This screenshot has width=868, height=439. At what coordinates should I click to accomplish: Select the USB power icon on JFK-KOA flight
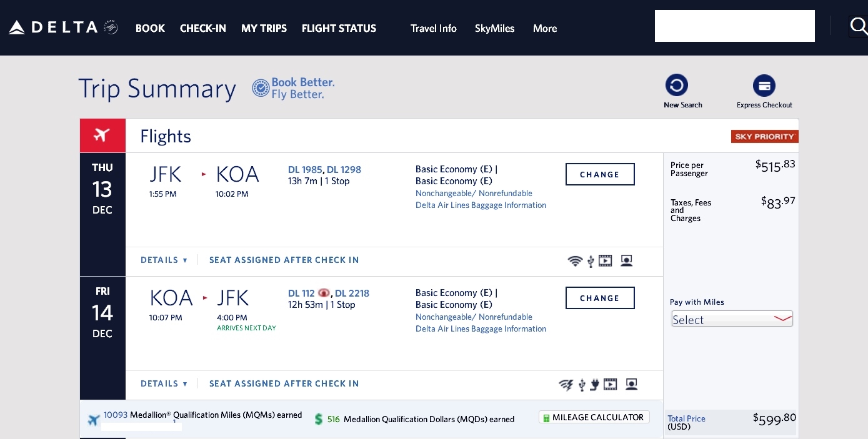(x=591, y=261)
